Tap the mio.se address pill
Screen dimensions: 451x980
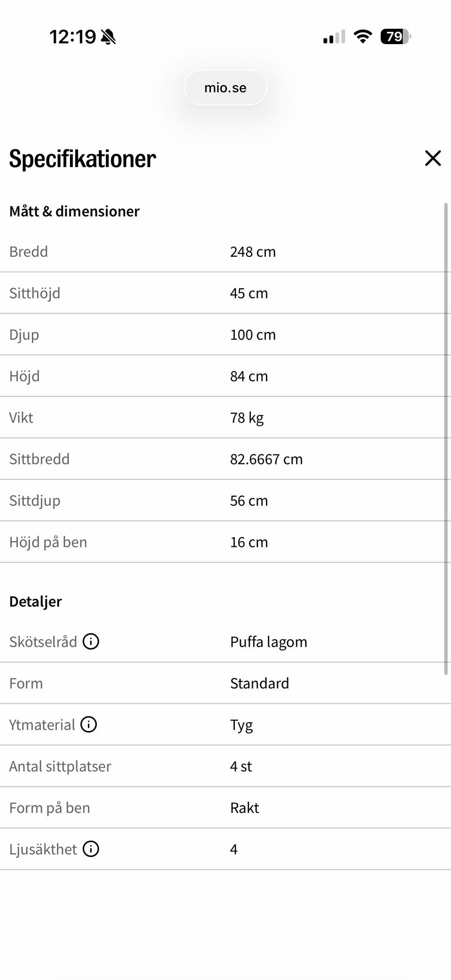pos(225,88)
